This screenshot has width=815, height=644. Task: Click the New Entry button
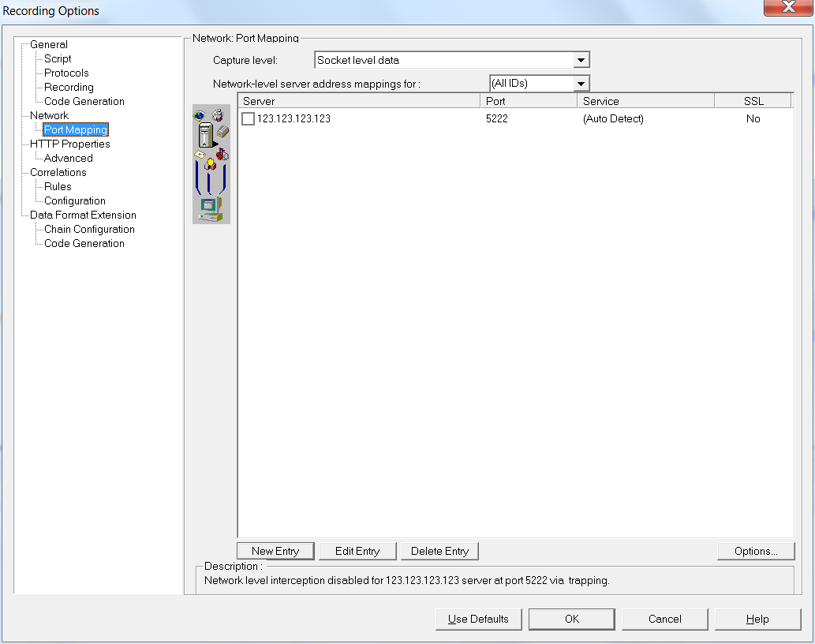tap(275, 551)
